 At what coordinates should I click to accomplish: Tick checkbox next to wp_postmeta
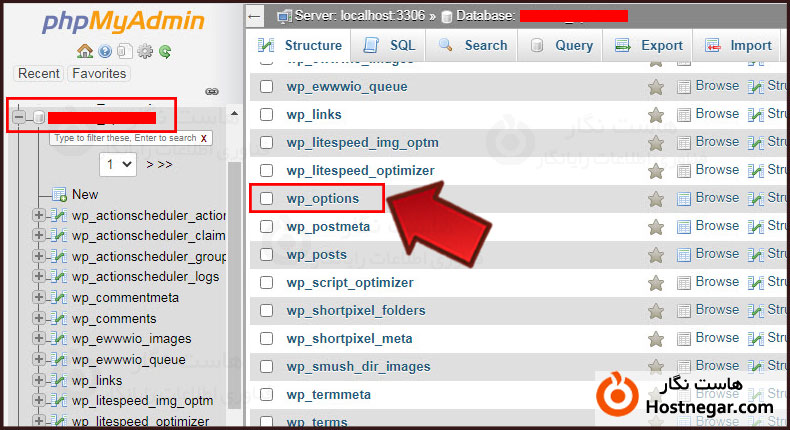point(267,227)
